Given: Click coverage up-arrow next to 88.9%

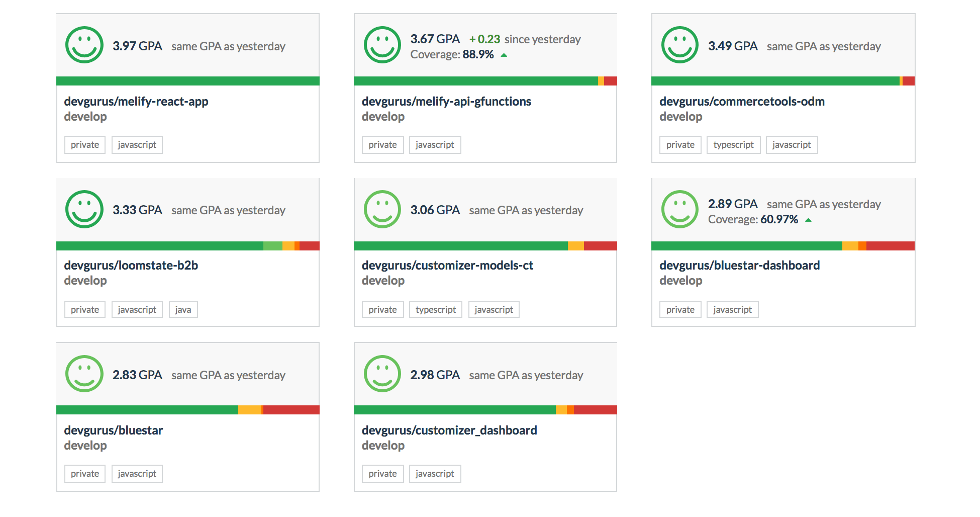Looking at the screenshot, I should coord(504,55).
